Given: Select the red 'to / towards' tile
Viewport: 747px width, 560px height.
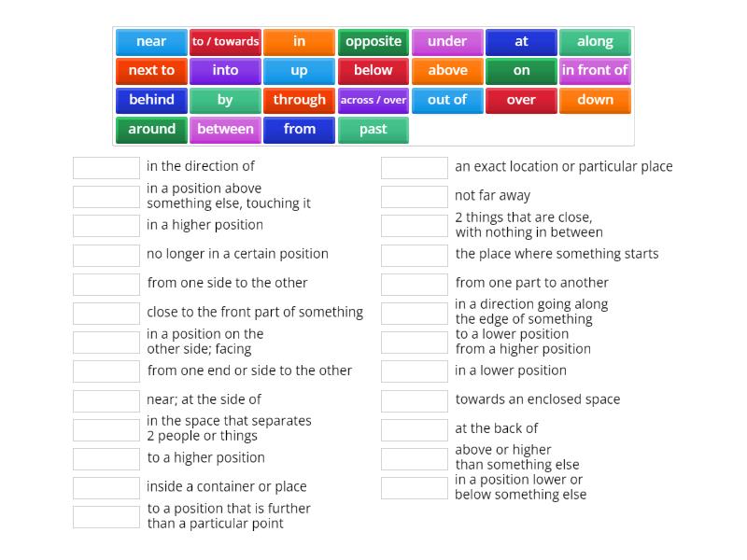Looking at the screenshot, I should click(225, 42).
